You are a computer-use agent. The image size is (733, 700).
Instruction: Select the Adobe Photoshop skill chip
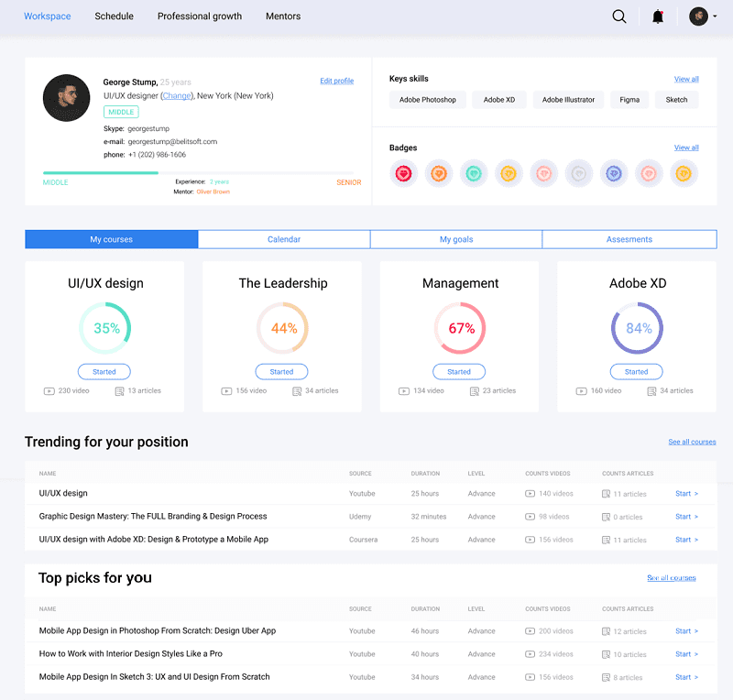tap(427, 100)
